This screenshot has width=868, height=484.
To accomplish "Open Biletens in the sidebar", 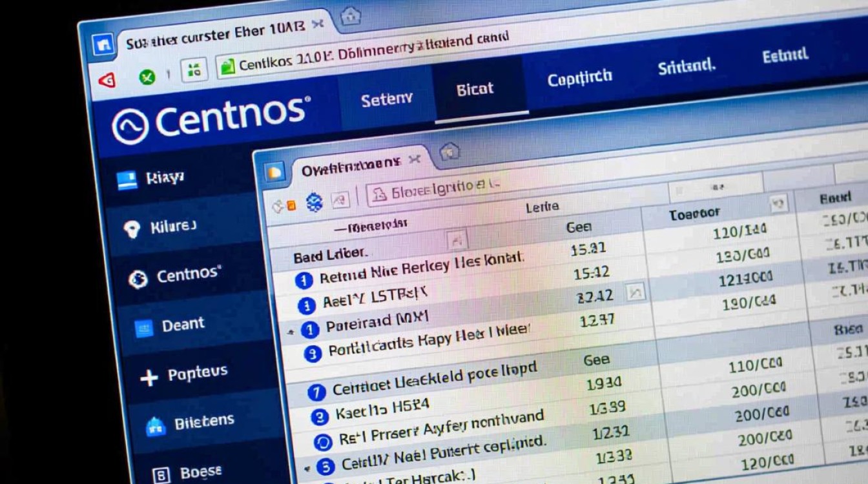I will point(204,423).
